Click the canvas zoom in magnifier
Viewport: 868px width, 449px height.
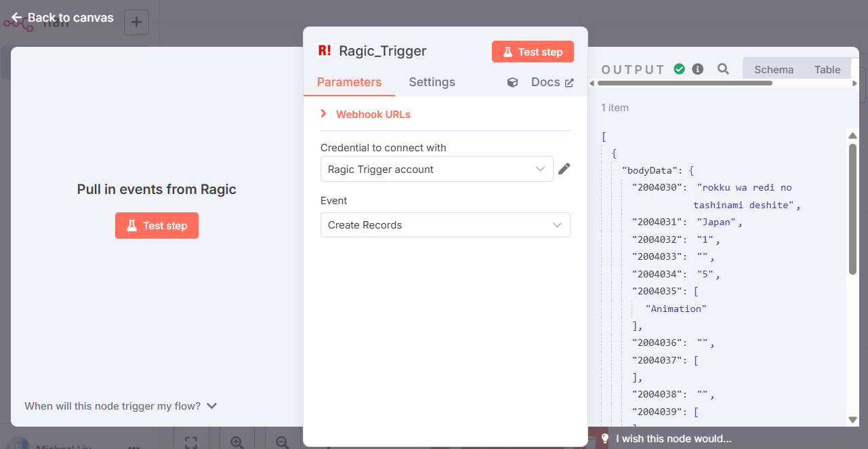(x=236, y=442)
